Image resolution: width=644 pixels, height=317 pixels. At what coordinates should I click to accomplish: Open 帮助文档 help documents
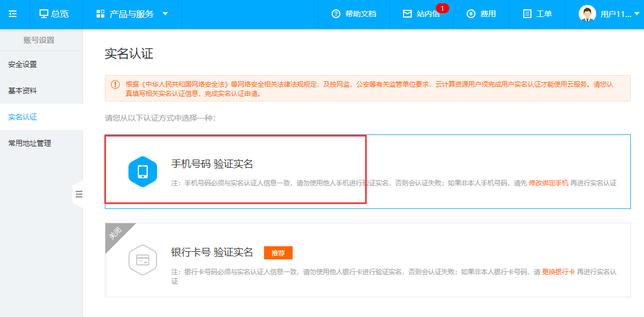(x=354, y=14)
